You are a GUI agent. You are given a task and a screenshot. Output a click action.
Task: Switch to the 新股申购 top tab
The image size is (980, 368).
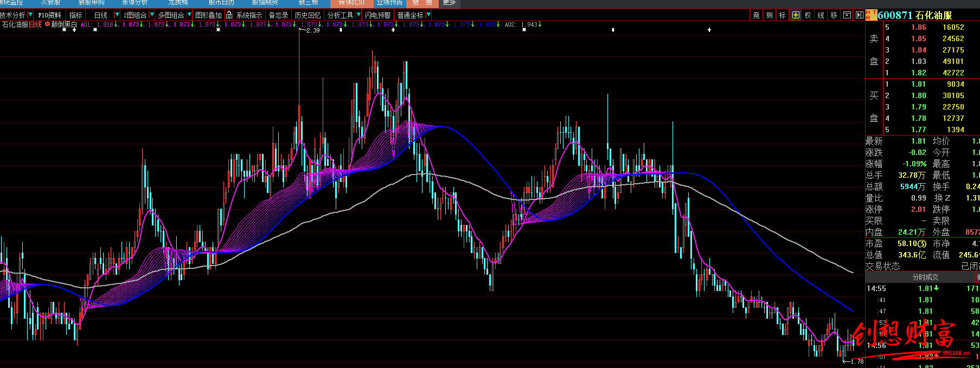(91, 3)
